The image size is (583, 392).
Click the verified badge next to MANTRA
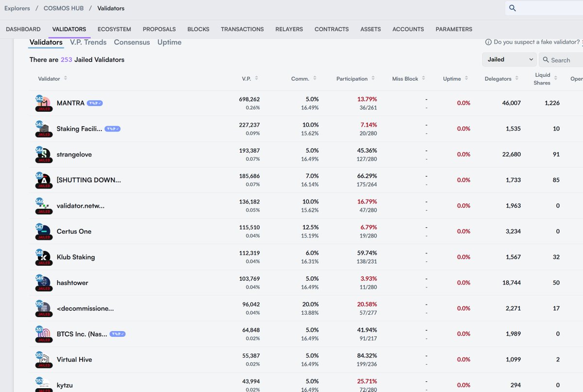pyautogui.click(x=95, y=103)
